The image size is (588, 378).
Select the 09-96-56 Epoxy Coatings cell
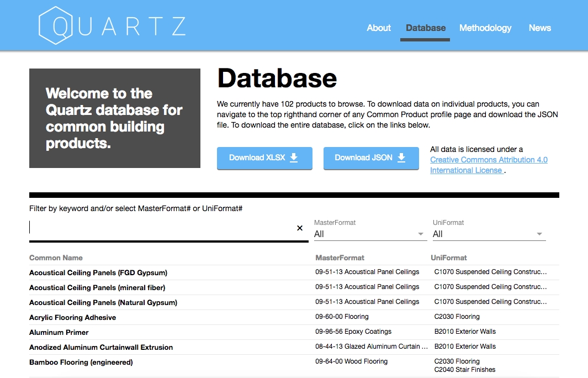[353, 332]
